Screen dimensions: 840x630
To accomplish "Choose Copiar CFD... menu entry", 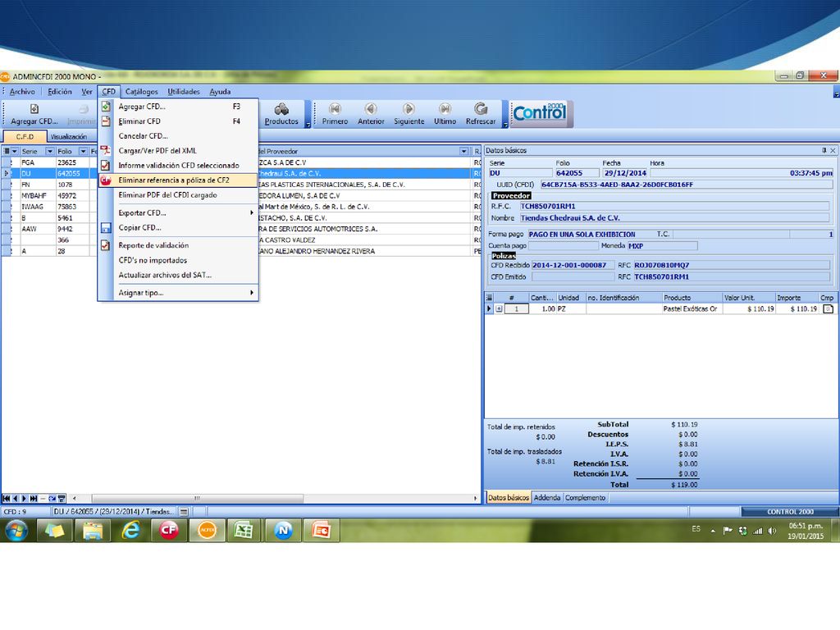I will click(x=178, y=228).
